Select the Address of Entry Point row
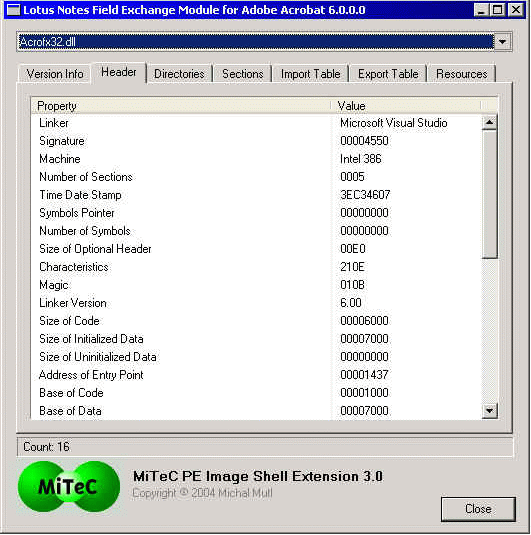This screenshot has width=531, height=535. (256, 375)
